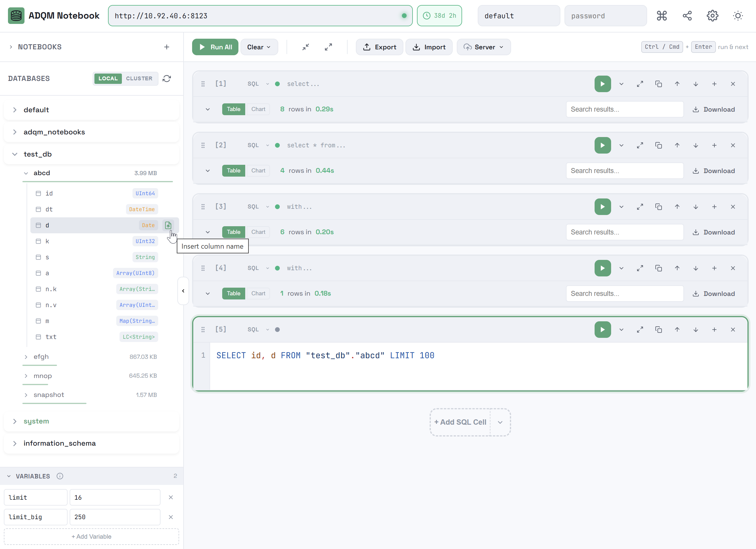Refresh the databases list
This screenshot has height=549, width=756.
(x=167, y=78)
